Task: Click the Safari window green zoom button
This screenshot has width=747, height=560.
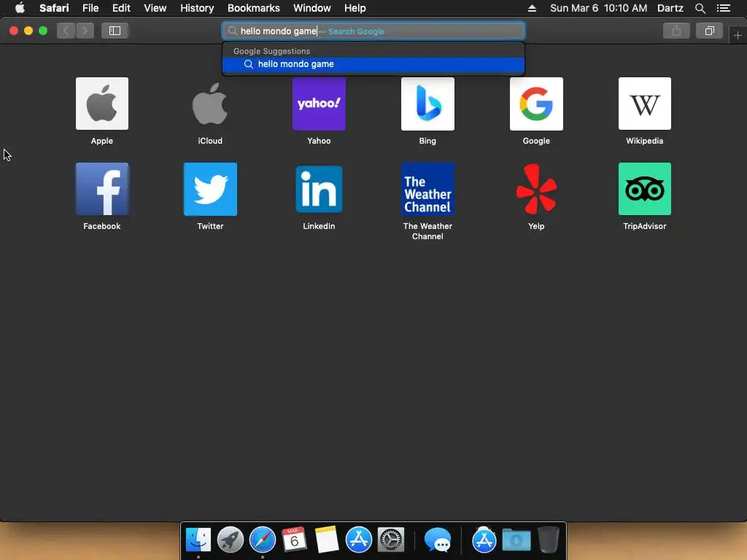Action: pos(43,31)
